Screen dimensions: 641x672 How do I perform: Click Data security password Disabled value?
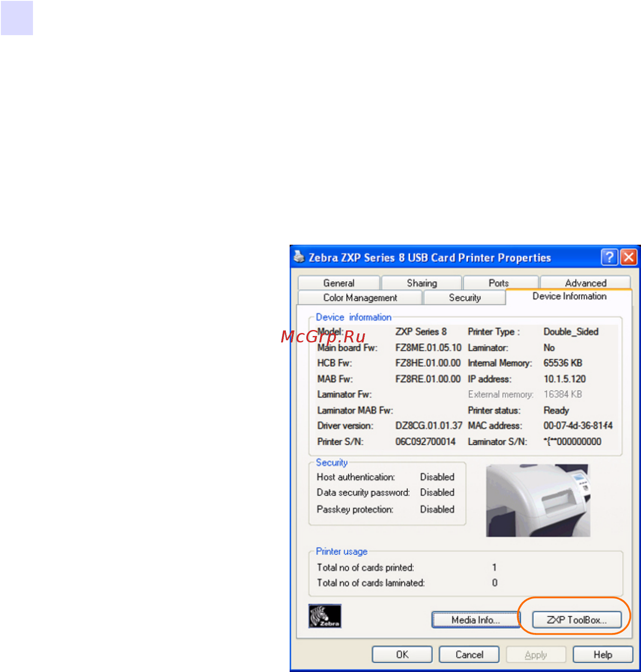(437, 492)
